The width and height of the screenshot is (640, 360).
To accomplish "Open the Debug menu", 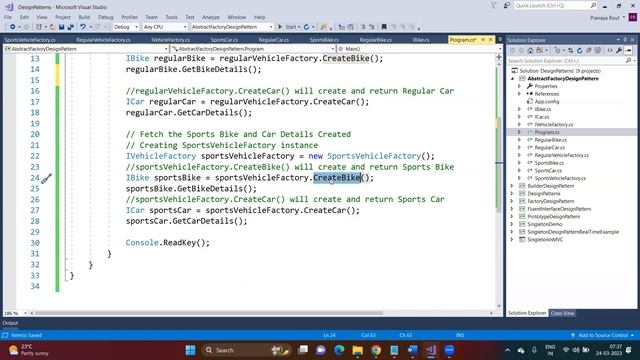I will click(x=106, y=17).
